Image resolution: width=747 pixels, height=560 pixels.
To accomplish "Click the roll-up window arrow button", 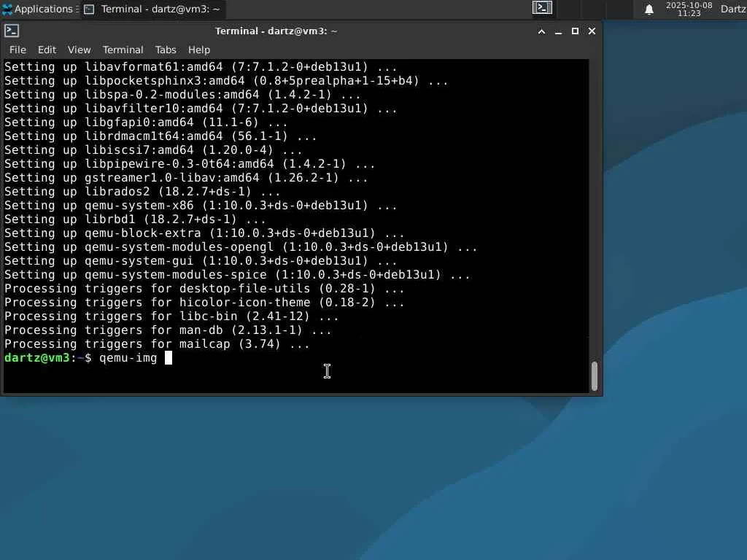I will point(541,31).
